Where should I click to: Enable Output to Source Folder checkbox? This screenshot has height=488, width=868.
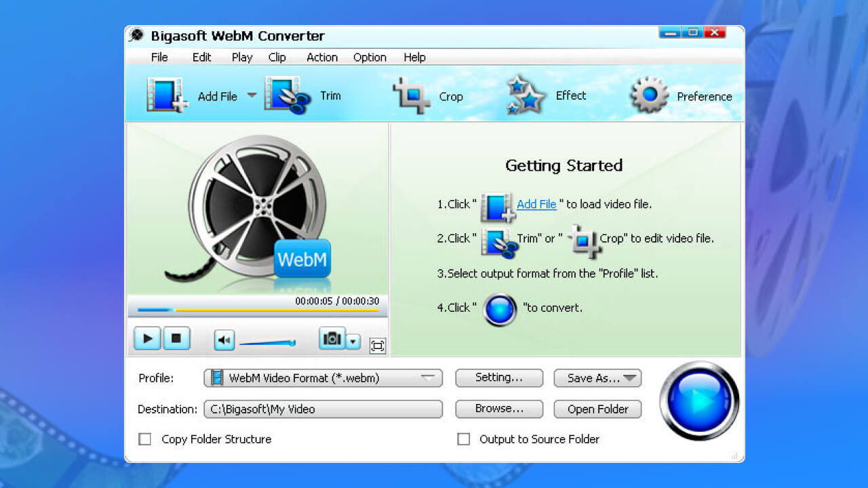coord(464,439)
